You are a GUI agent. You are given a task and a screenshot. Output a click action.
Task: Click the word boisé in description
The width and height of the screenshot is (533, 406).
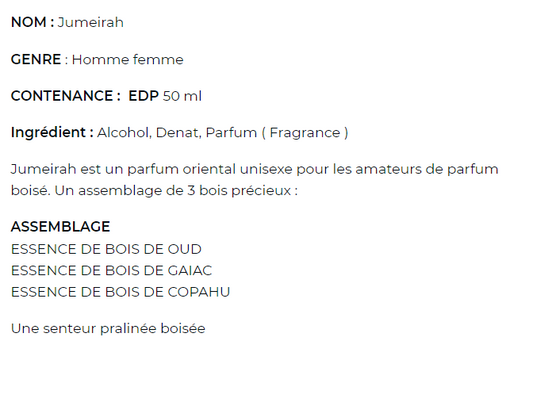tap(31, 190)
